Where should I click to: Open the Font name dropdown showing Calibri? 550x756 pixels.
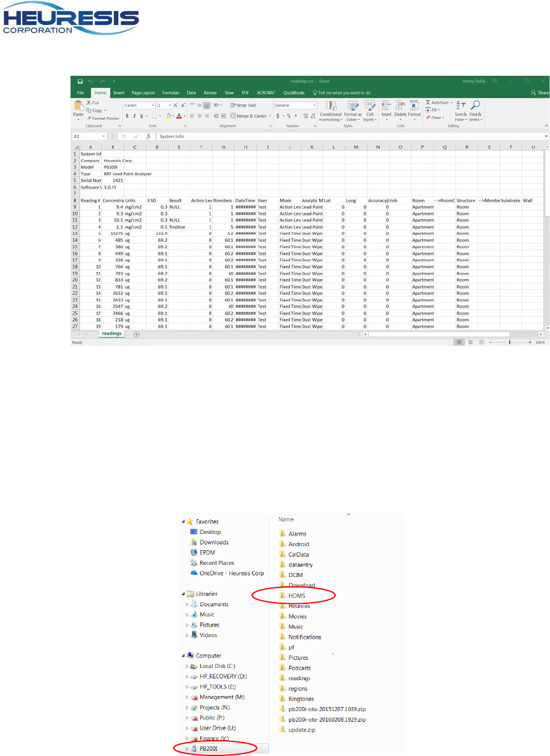(139, 106)
